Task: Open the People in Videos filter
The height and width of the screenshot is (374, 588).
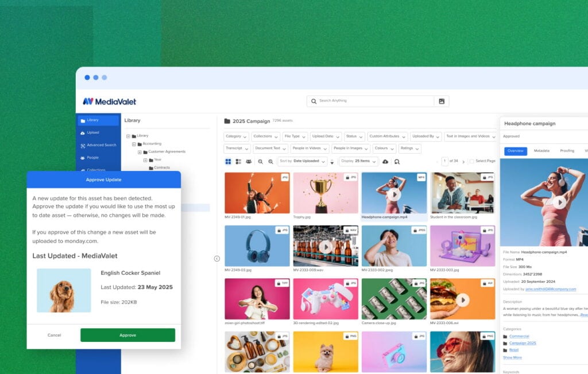Action: [x=310, y=149]
